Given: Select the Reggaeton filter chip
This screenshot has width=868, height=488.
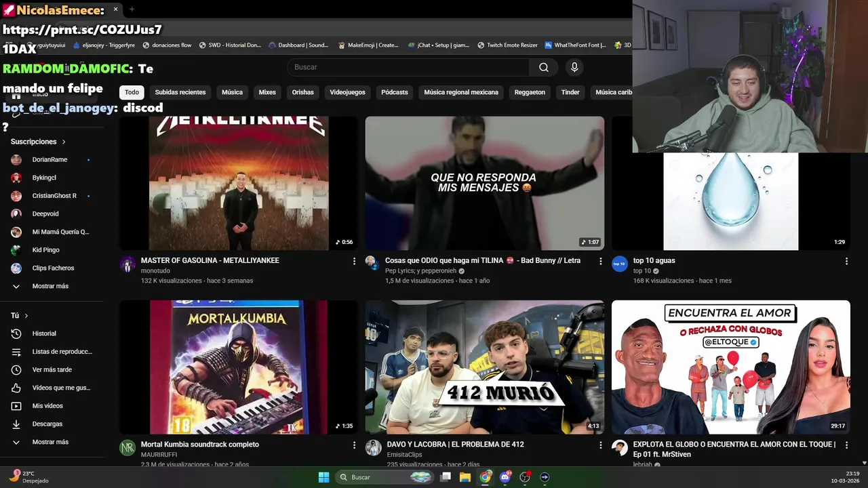Looking at the screenshot, I should click(530, 92).
